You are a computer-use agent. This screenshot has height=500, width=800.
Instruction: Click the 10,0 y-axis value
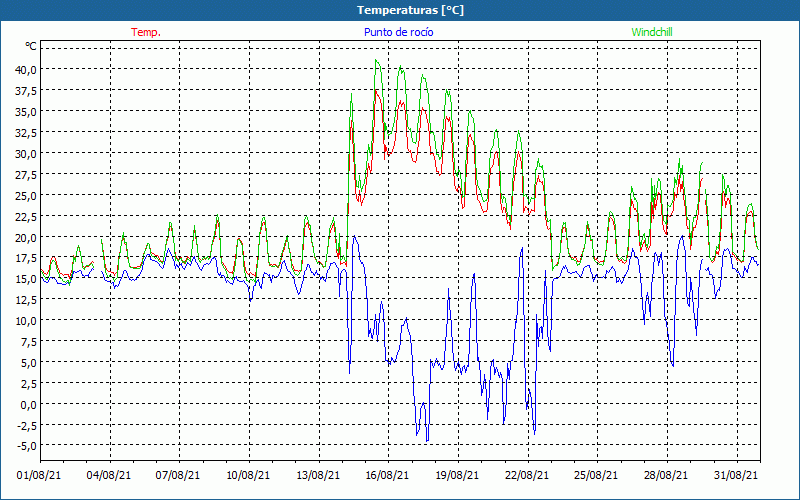point(26,320)
